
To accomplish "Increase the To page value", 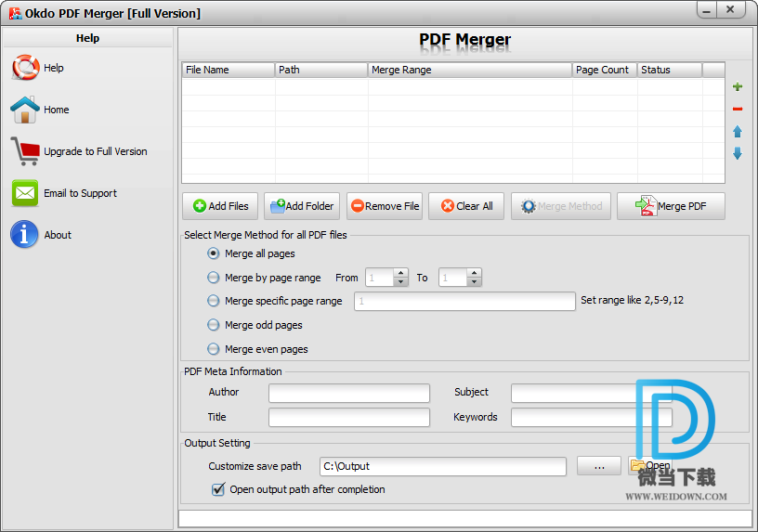I will point(475,273).
